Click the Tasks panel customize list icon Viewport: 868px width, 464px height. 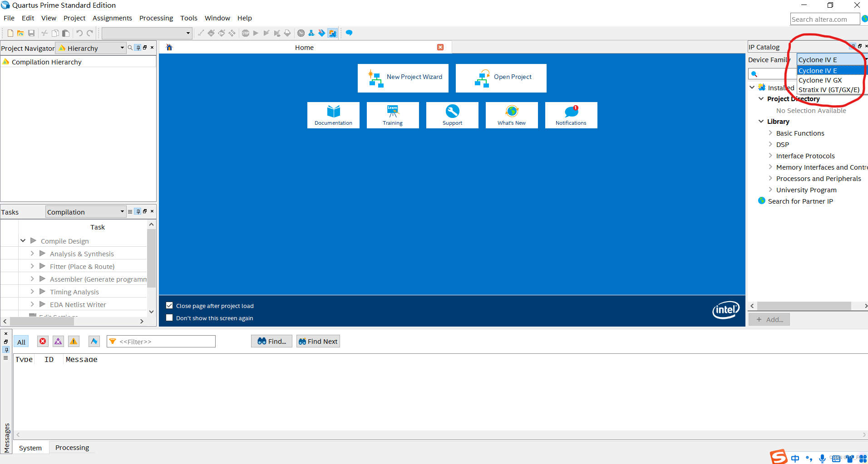pos(130,211)
